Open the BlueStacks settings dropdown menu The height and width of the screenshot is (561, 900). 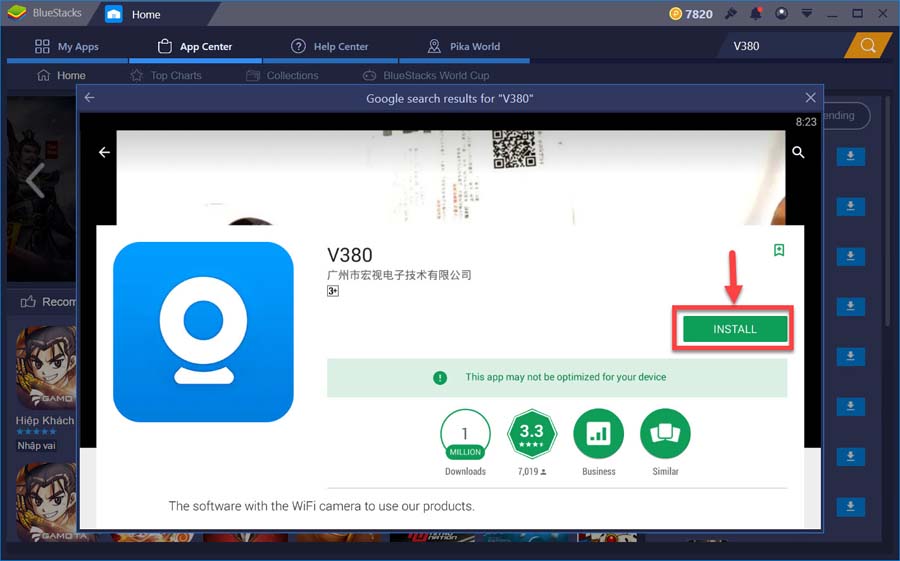coord(807,13)
